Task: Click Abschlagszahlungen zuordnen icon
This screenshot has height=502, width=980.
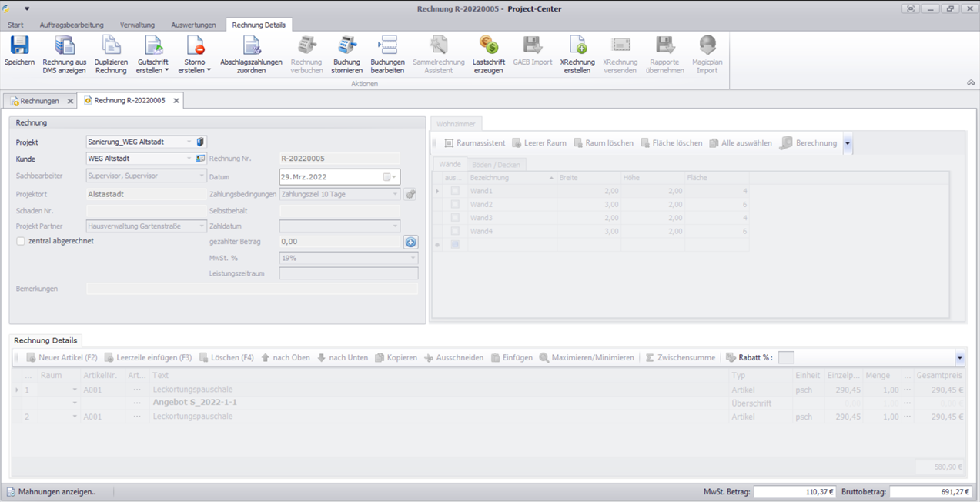Action: click(251, 46)
